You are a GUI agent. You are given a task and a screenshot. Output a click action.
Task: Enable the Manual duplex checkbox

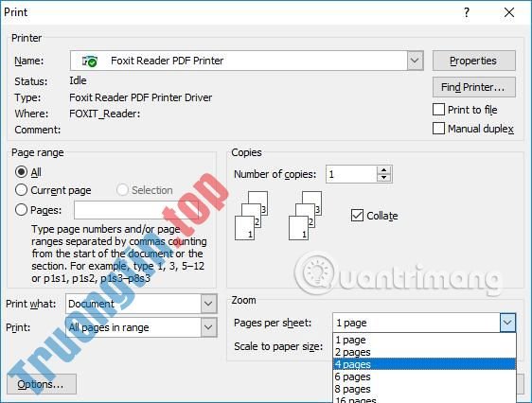pyautogui.click(x=438, y=129)
